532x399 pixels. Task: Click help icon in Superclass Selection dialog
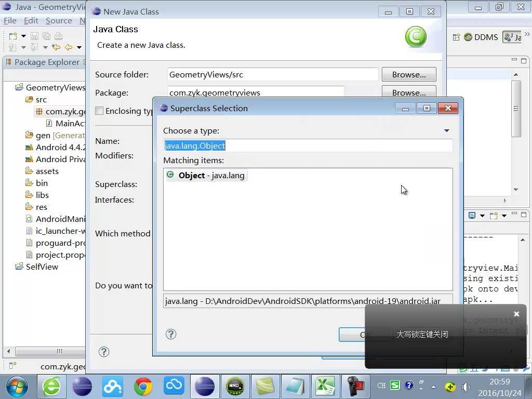[170, 334]
